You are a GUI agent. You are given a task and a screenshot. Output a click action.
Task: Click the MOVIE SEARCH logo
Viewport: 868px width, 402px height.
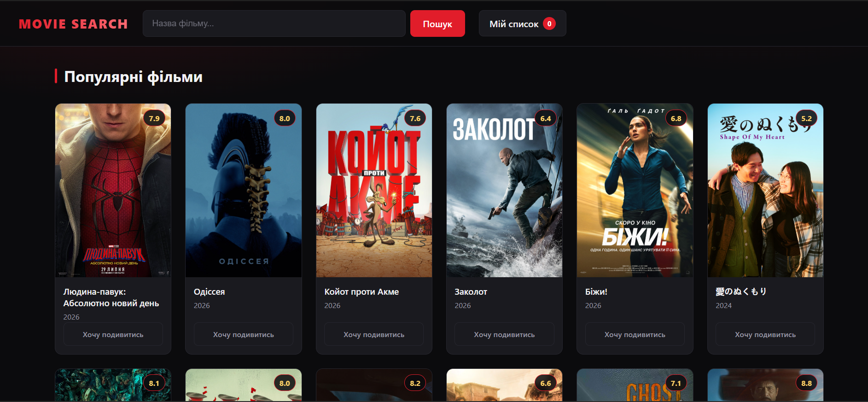73,24
